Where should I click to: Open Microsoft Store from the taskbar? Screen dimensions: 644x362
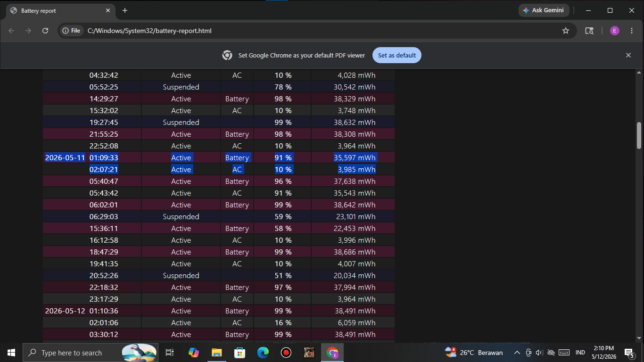(x=240, y=353)
